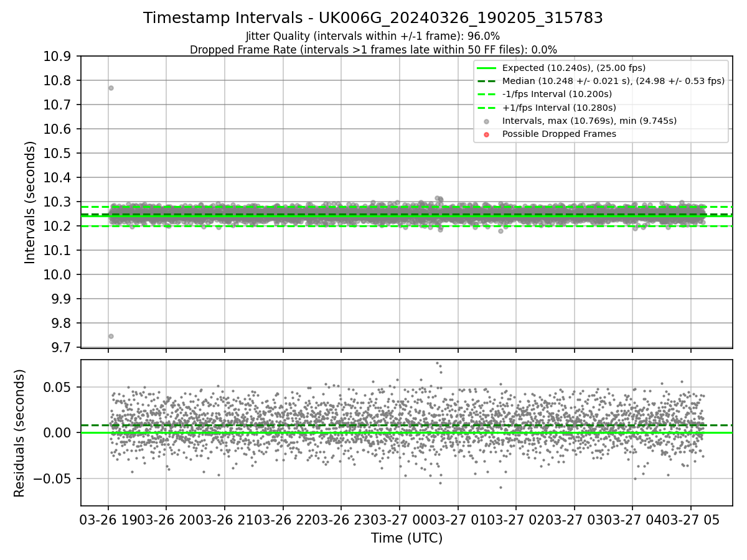Click the maximum outlier point near 10.77 seconds
Screen dimensions: 747x560
[x=111, y=88]
